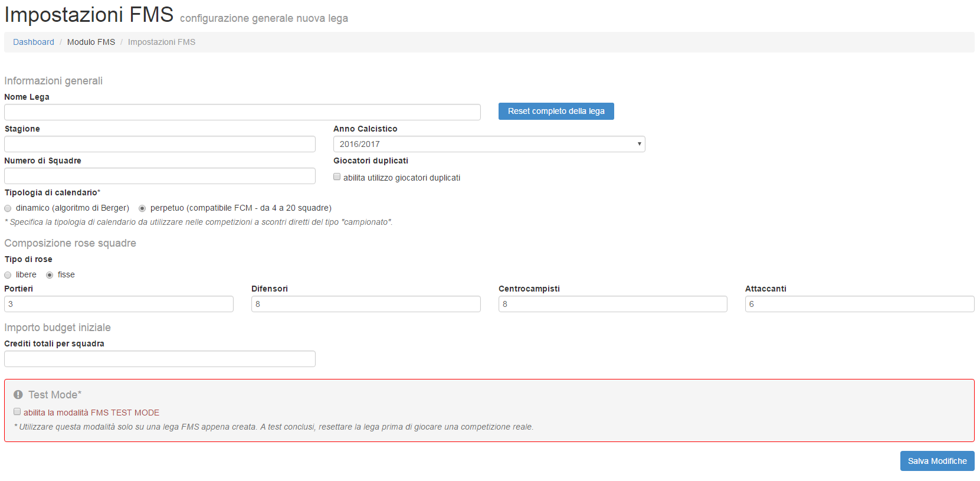The image size is (980, 481).
Task: Click the Attaccanti number field
Action: [x=859, y=304]
